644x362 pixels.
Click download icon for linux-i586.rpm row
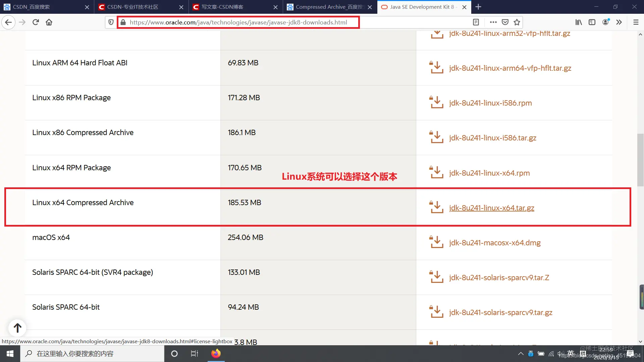[x=436, y=102]
